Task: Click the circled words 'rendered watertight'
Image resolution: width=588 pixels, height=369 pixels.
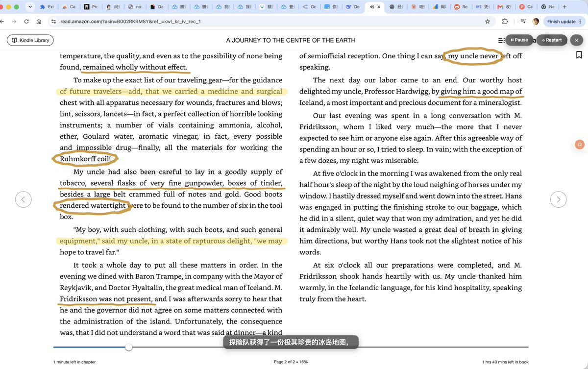Action: [x=93, y=205]
